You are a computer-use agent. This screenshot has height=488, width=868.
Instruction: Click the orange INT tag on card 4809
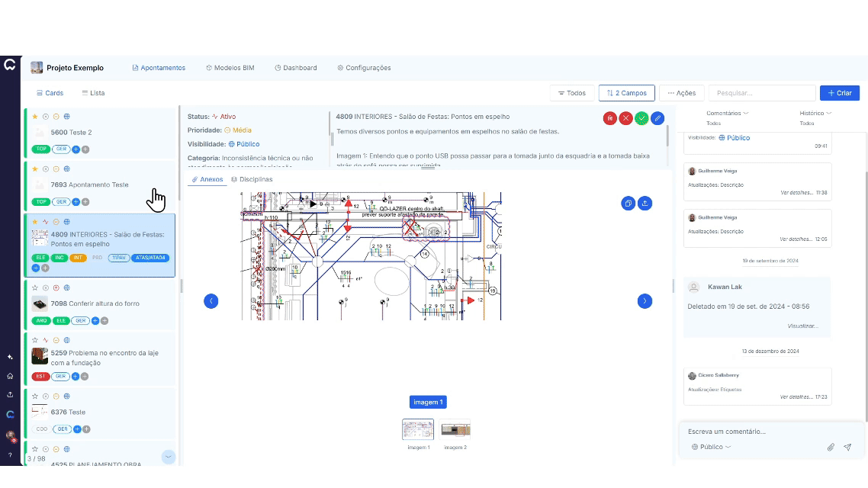[78, 258]
